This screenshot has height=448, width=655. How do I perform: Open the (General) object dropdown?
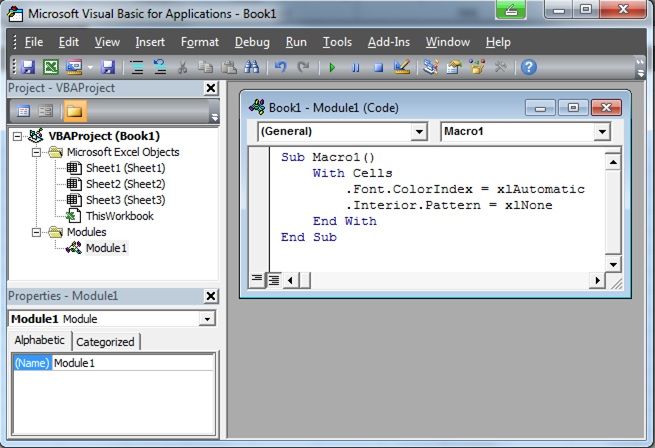point(419,132)
